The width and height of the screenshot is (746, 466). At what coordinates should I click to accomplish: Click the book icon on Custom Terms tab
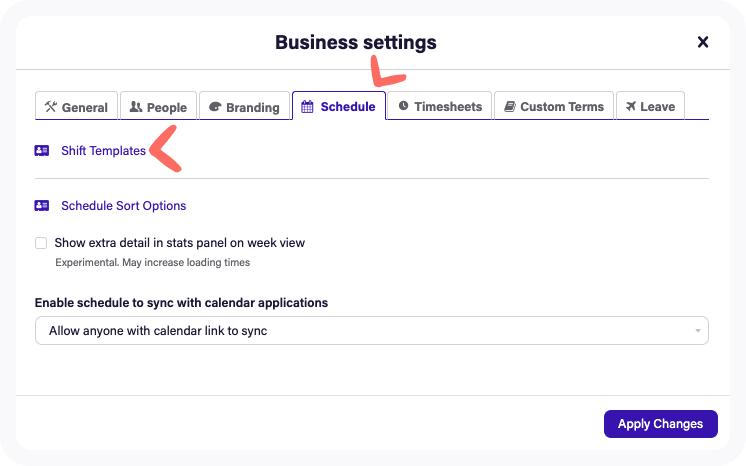(510, 106)
